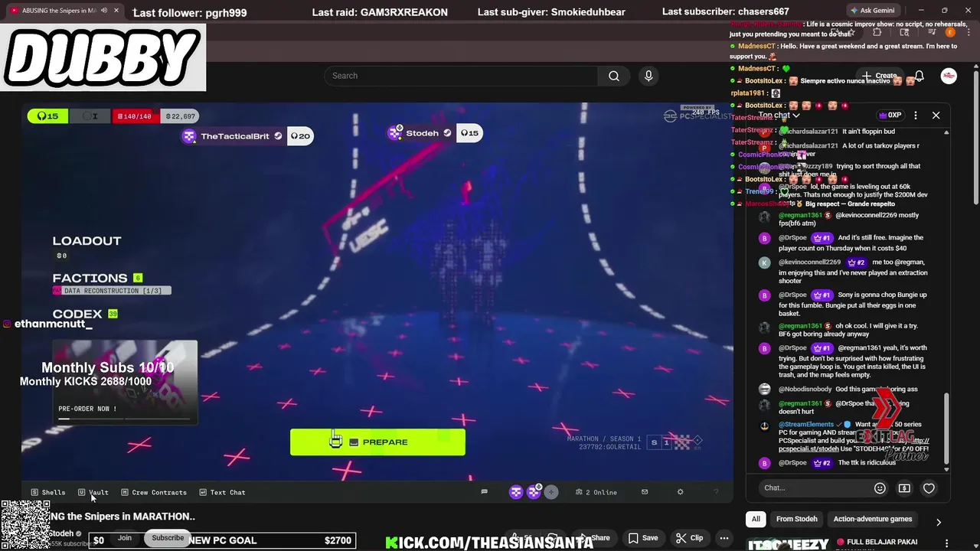Open Crew Contracts in game menu
The height and width of the screenshot is (551, 980).
(154, 492)
